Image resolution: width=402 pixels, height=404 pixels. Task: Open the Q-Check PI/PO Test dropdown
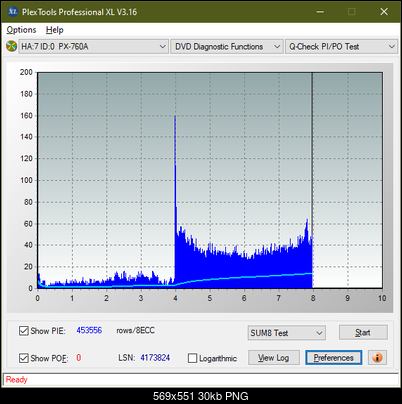(x=341, y=46)
